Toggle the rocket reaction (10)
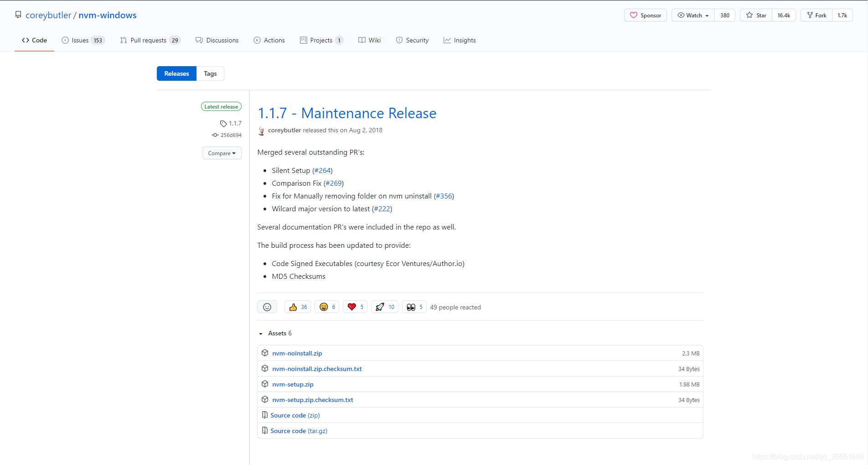This screenshot has width=868, height=465. pos(385,307)
